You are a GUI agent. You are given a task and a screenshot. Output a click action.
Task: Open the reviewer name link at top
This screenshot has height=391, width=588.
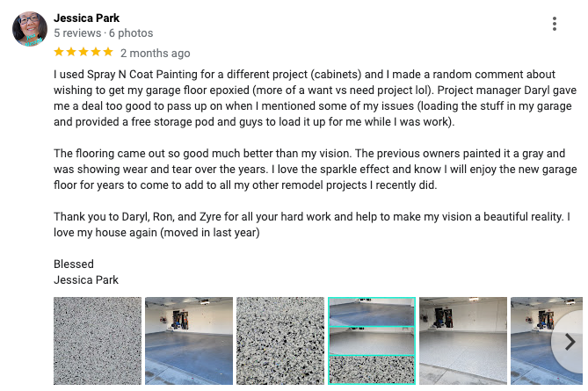[86, 18]
